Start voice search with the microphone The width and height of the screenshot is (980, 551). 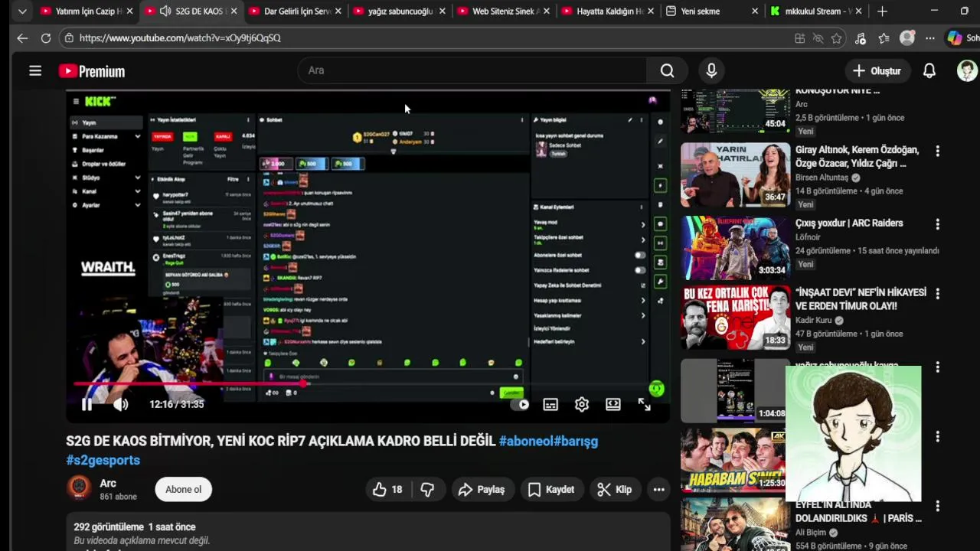(711, 70)
